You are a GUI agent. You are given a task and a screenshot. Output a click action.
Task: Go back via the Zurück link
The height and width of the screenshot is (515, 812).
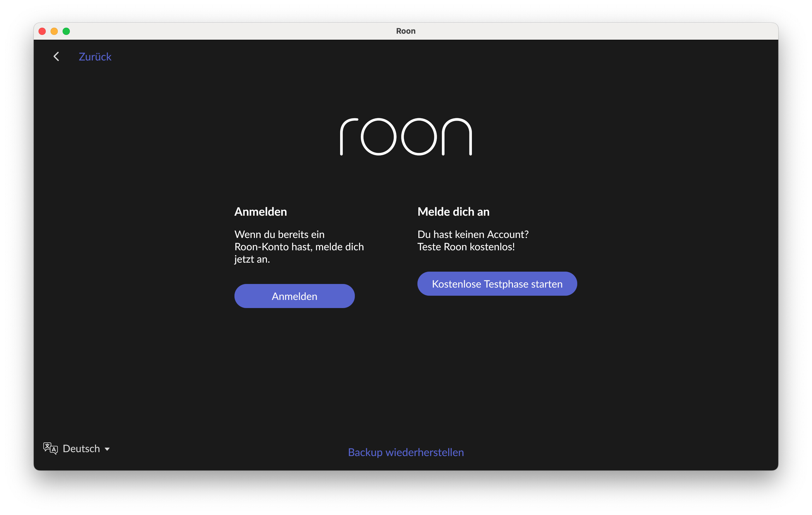pos(95,57)
